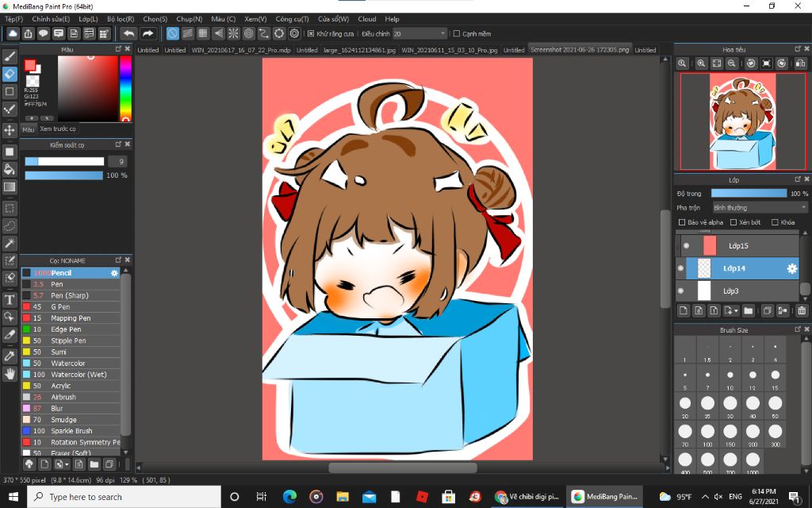Viewport: 812px width, 508px height.
Task: Open File Explorer from taskbar
Action: (343, 497)
